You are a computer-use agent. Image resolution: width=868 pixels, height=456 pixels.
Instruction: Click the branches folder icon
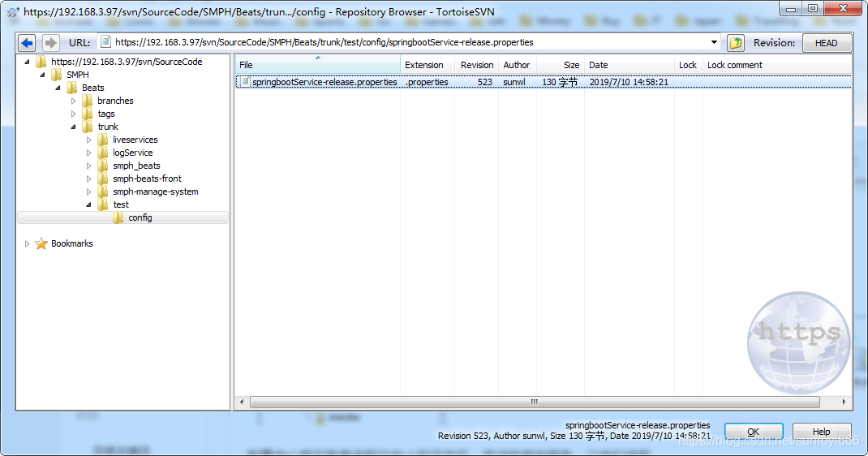pos(88,101)
